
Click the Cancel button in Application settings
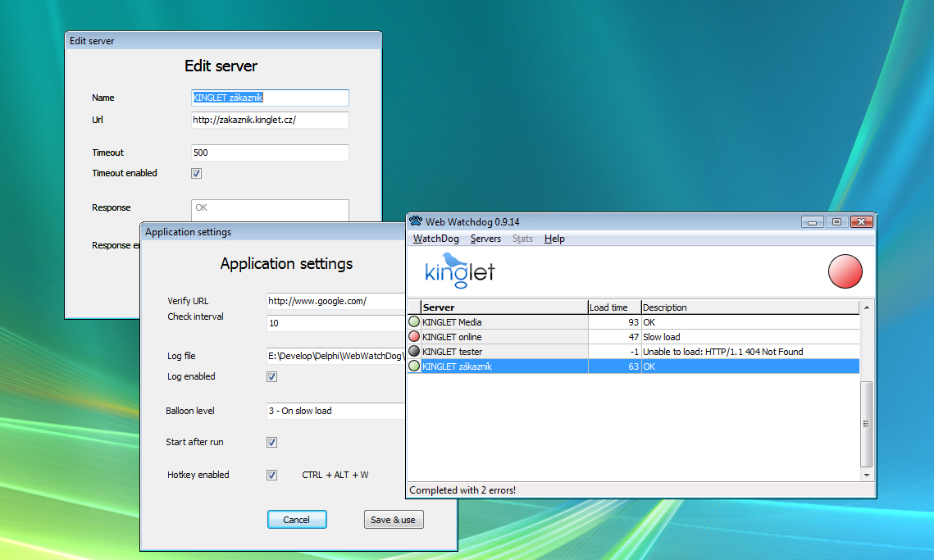pyautogui.click(x=297, y=520)
